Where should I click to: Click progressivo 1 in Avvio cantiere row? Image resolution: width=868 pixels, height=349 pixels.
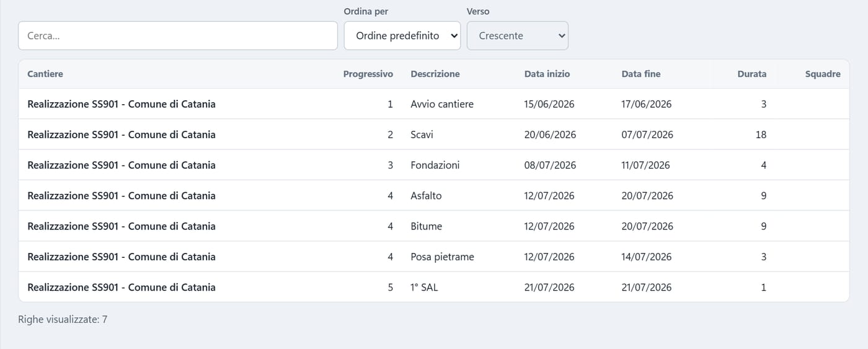(x=390, y=104)
